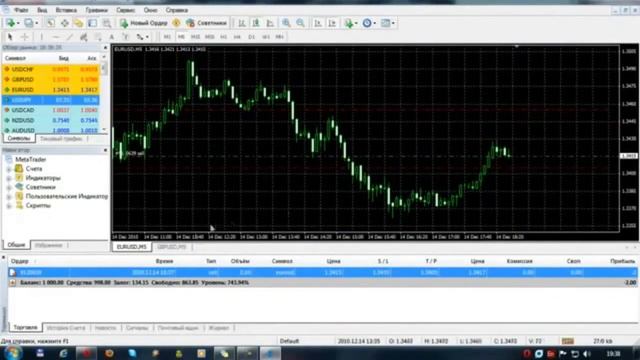Switch to the История Счета tab
The width and height of the screenshot is (640, 360).
66,328
